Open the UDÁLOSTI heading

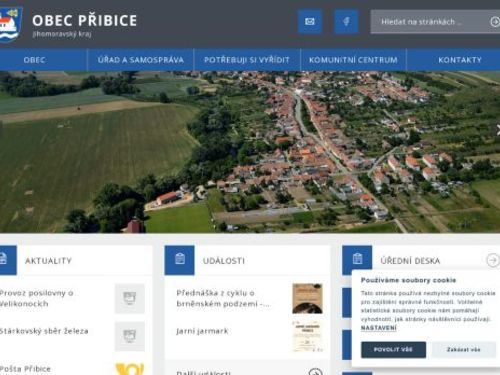(x=224, y=261)
